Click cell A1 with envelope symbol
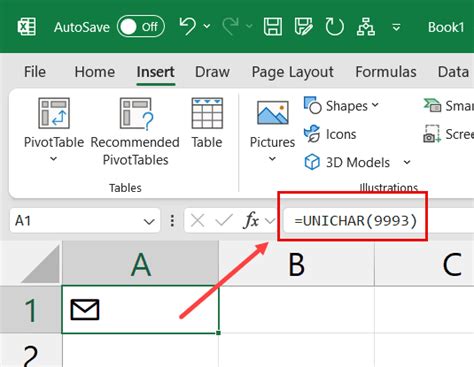The height and width of the screenshot is (367, 474). coord(140,309)
